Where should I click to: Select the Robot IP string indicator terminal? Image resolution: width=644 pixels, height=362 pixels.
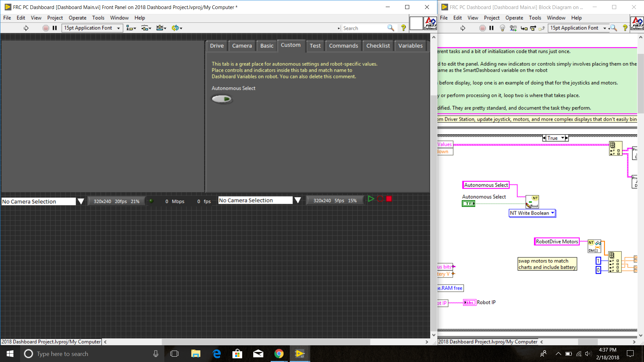470,303
